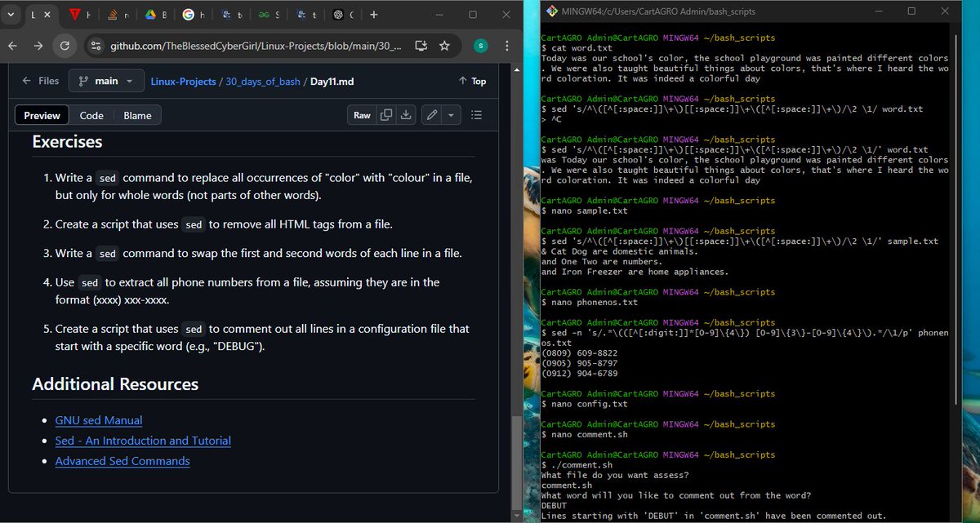The image size is (980, 523).
Task: Edit the file with the pencil icon
Action: 433,114
